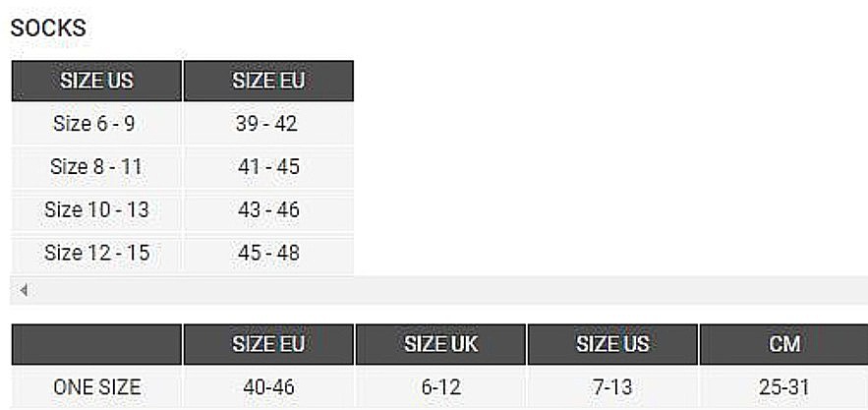The height and width of the screenshot is (410, 868).
Task: Click the 41 - 45 EU size cell
Action: coord(268,167)
